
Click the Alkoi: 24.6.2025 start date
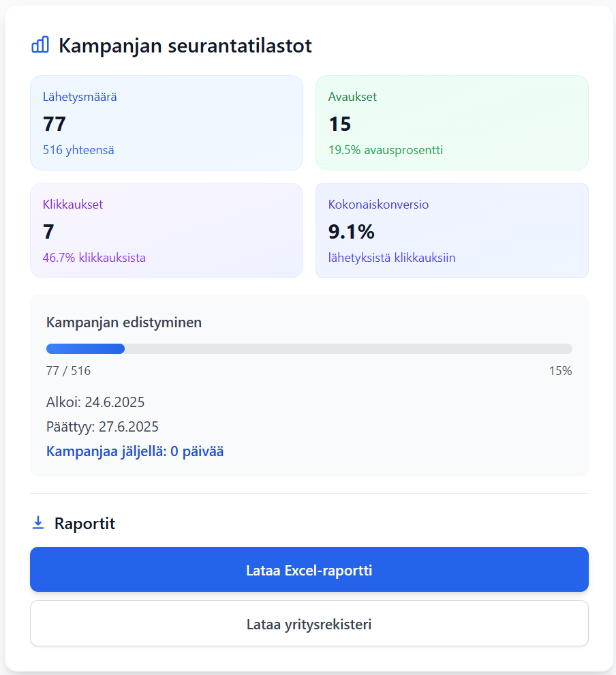pyautogui.click(x=95, y=402)
